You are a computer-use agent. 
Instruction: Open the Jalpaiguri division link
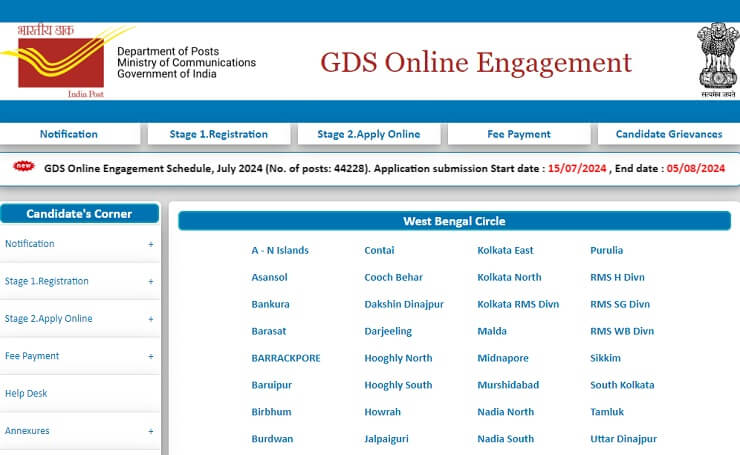(386, 439)
